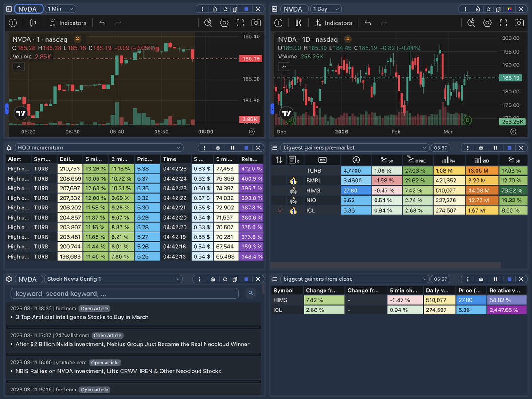532x399 pixels.
Task: Open the Indicators menu in 1 Day chart
Action: click(x=333, y=23)
